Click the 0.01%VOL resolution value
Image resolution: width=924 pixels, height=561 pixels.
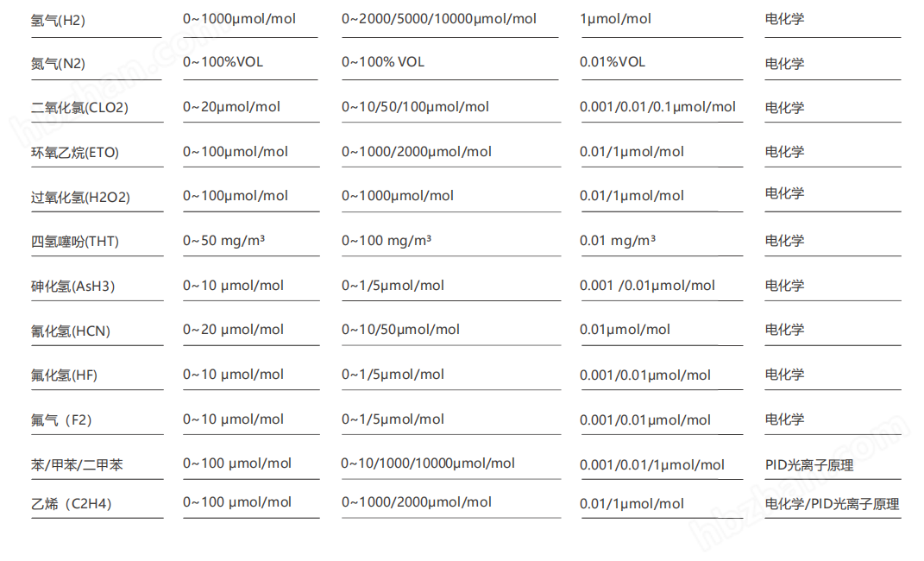coord(613,62)
